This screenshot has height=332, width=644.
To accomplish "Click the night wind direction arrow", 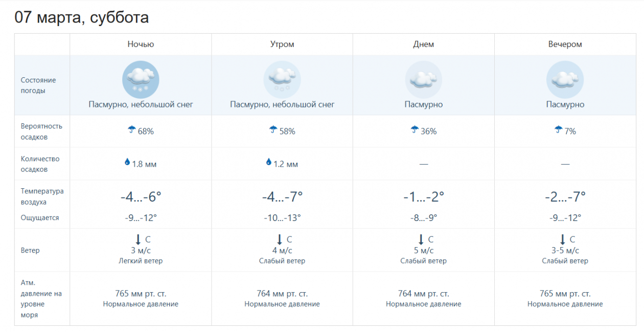I will (138, 239).
